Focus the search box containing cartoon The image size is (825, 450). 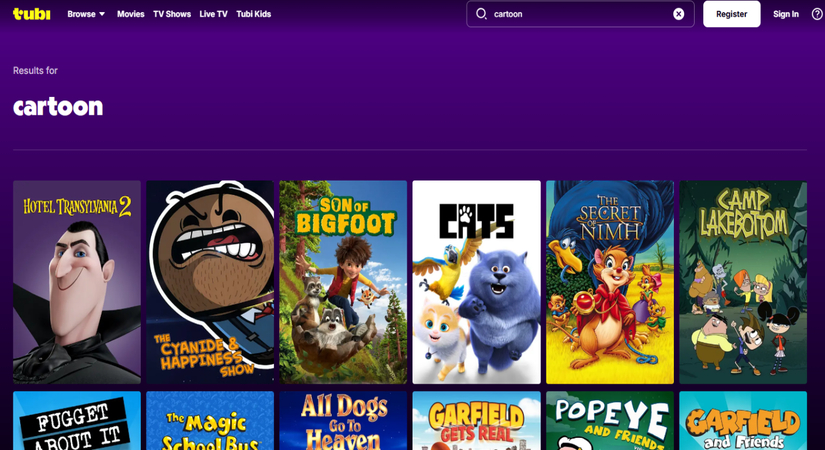point(580,14)
